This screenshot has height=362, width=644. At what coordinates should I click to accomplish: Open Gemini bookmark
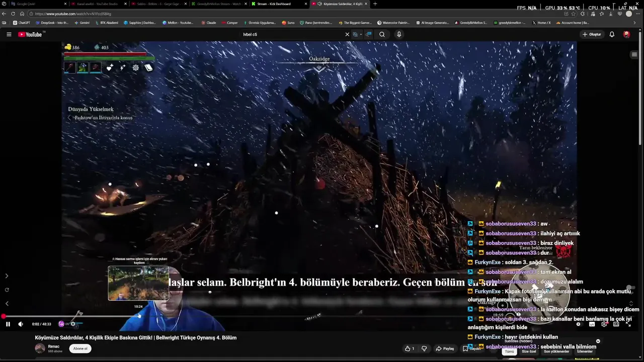[82, 23]
